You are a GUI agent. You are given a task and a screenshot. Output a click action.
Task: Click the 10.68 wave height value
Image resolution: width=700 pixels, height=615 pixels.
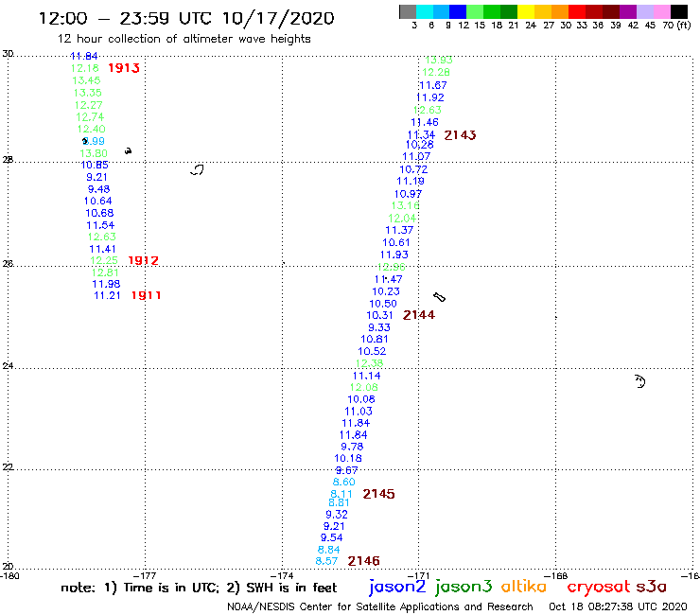[99, 213]
